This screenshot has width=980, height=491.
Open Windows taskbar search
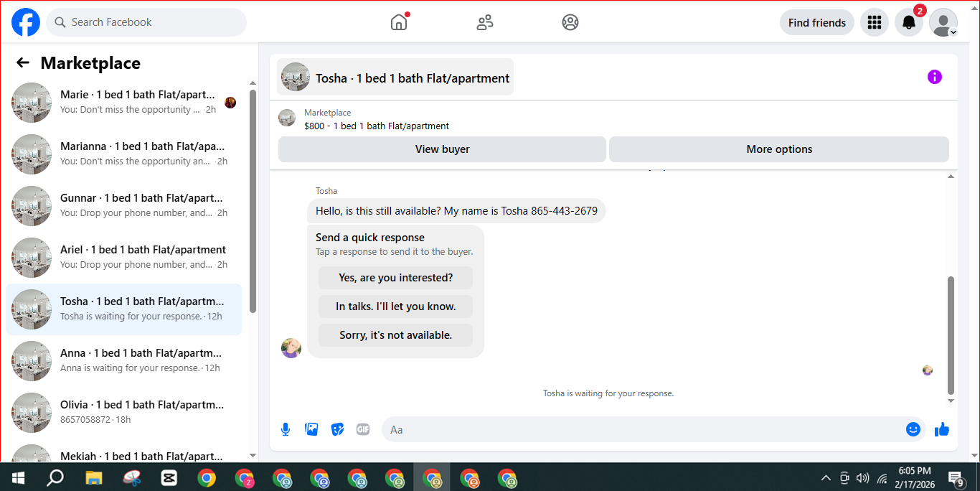(x=55, y=477)
